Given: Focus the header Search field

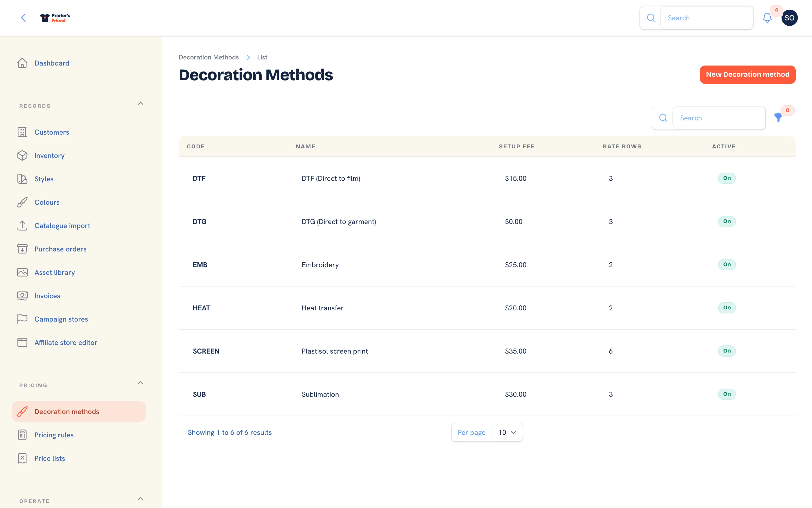Looking at the screenshot, I should click(x=707, y=18).
